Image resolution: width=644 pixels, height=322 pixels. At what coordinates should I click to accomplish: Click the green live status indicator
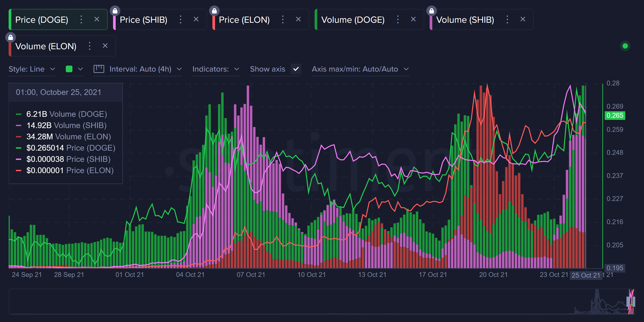(625, 46)
